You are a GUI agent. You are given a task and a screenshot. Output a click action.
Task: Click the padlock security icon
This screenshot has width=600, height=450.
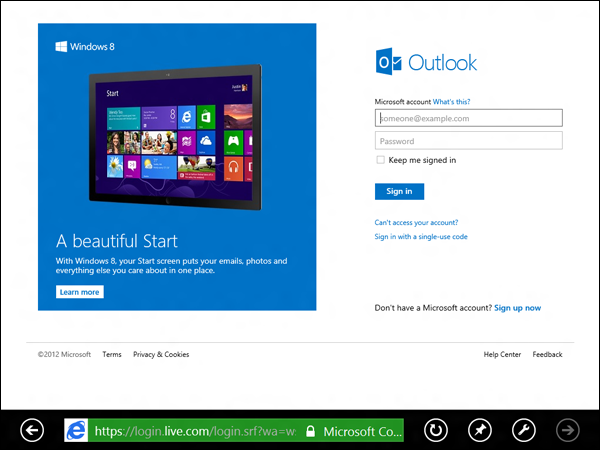tap(310, 431)
